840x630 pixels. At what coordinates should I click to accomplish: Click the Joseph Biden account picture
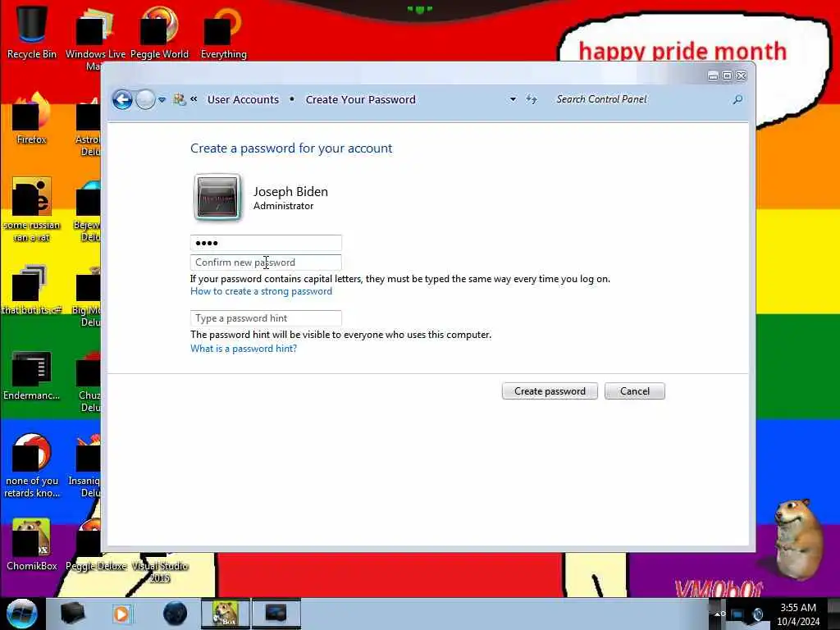[x=217, y=197]
